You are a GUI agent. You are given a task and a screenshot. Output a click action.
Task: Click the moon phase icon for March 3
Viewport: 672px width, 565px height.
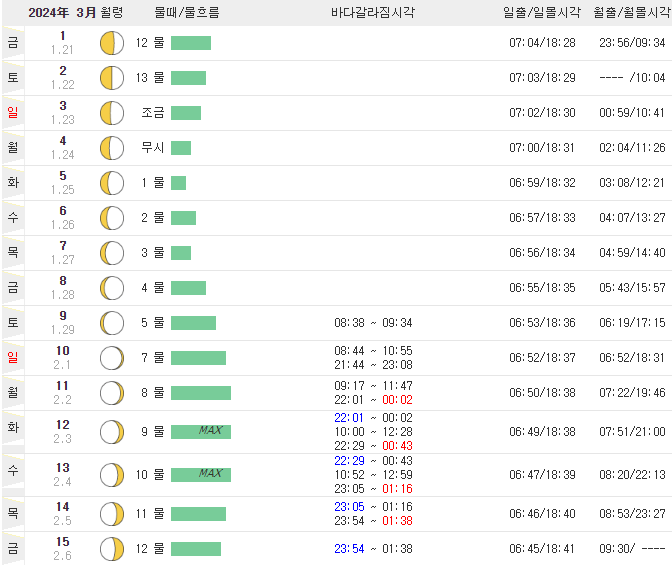pos(112,113)
